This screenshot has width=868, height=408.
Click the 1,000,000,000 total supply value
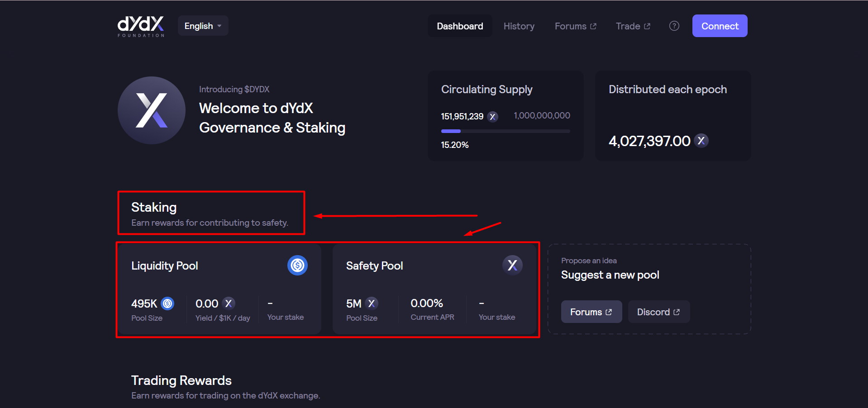pos(542,116)
